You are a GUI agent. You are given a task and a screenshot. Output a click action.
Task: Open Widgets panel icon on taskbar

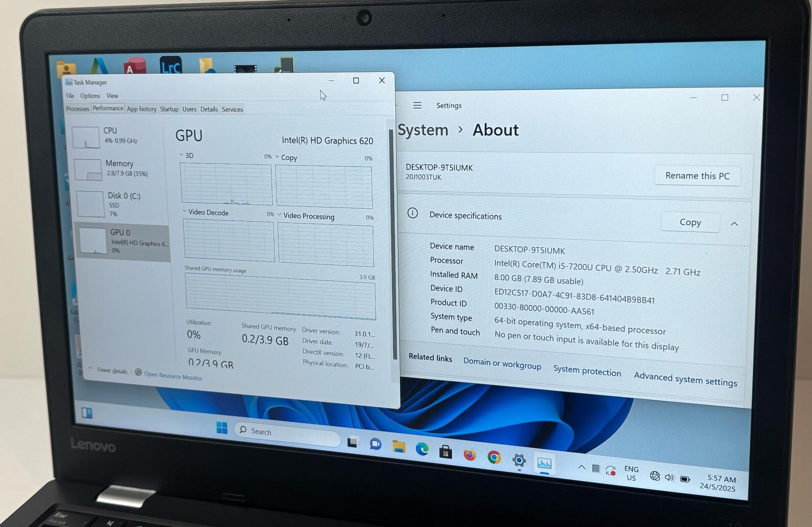[87, 413]
